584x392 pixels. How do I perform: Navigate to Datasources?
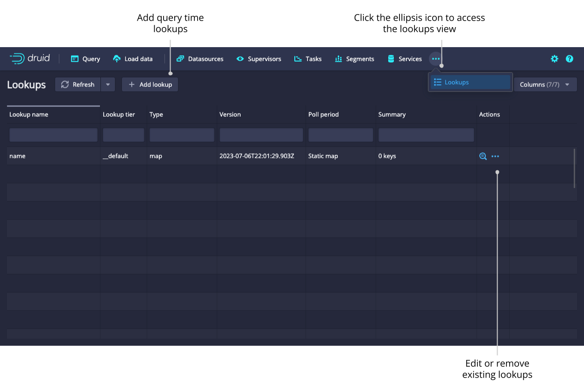(x=200, y=59)
